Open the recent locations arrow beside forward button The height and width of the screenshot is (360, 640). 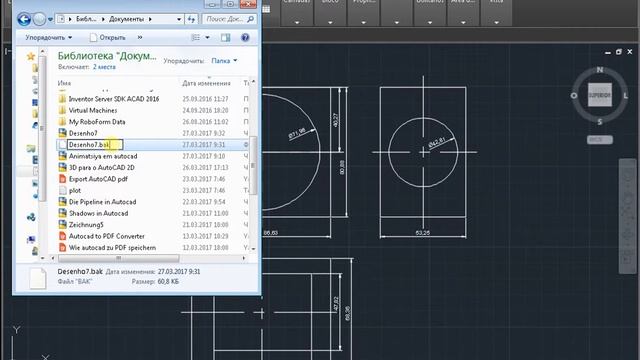point(50,19)
